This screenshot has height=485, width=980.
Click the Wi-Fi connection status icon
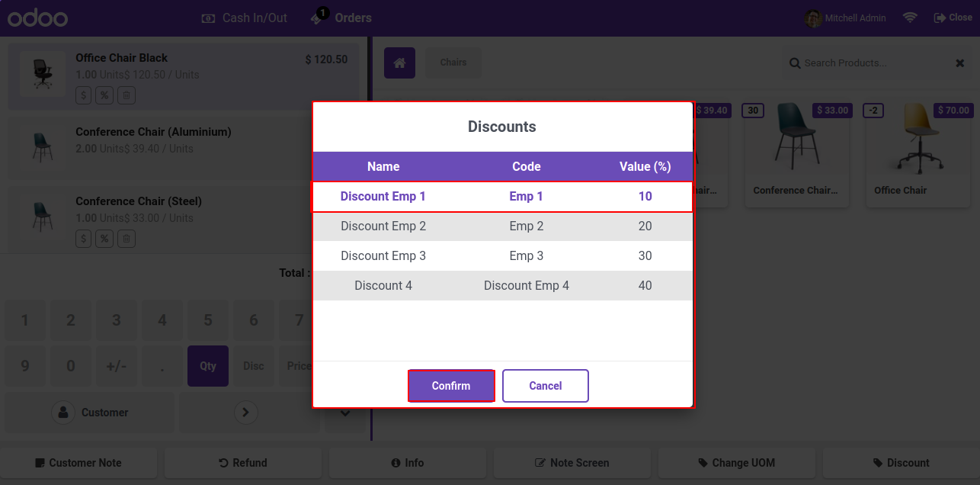tap(910, 18)
